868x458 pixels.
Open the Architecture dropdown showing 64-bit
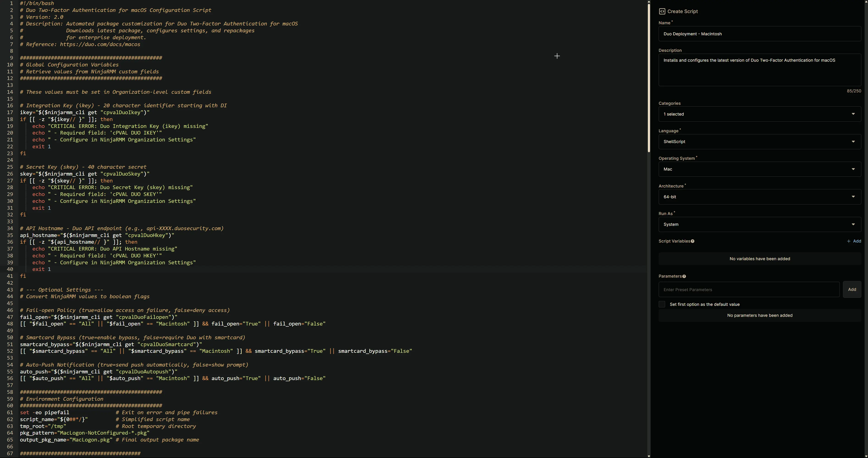point(760,197)
